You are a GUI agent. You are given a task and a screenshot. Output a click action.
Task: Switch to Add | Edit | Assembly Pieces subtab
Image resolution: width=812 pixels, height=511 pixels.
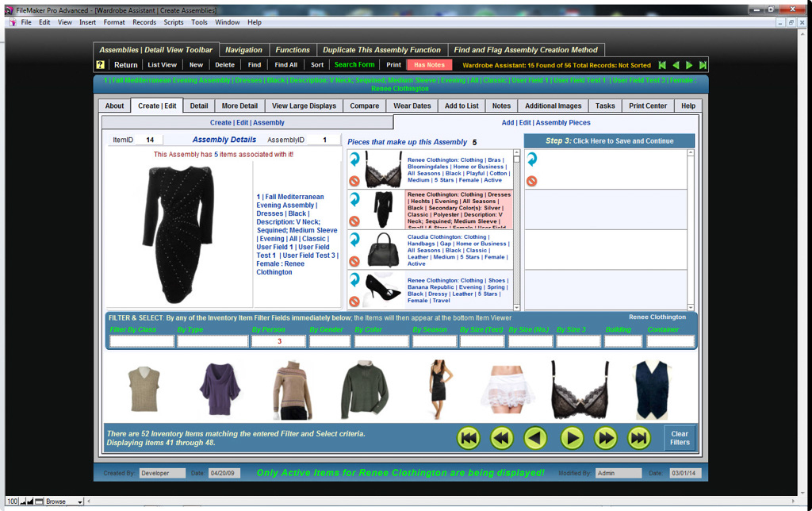(x=546, y=122)
